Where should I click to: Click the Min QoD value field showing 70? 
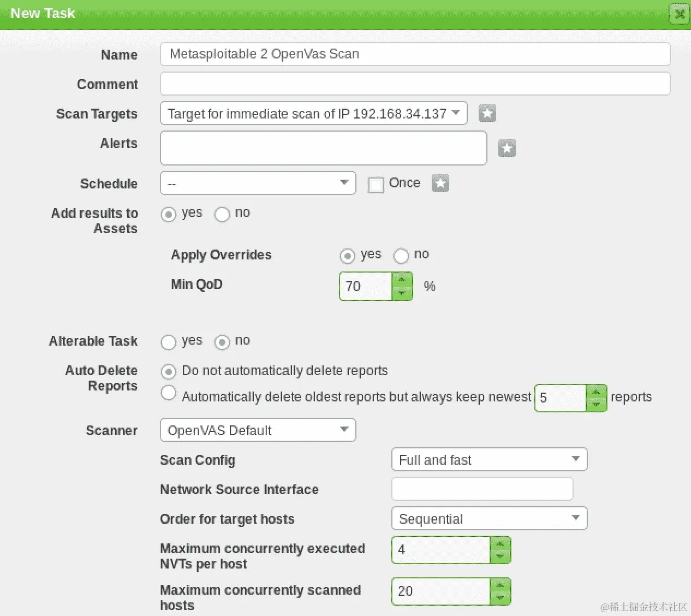point(366,286)
